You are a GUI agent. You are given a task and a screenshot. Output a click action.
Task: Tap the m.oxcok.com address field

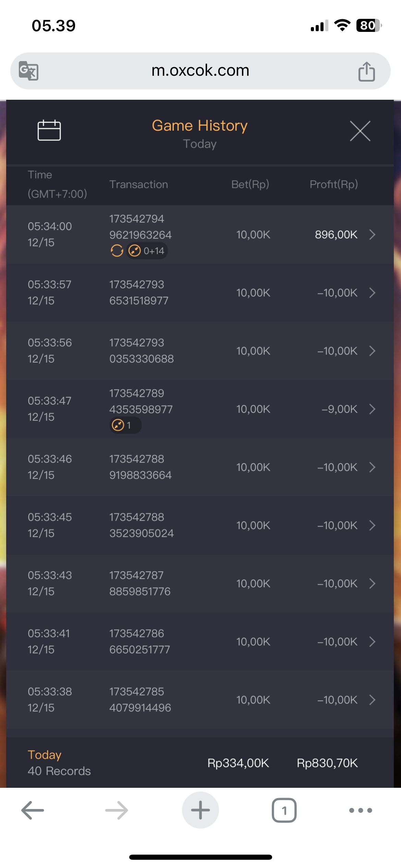200,71
